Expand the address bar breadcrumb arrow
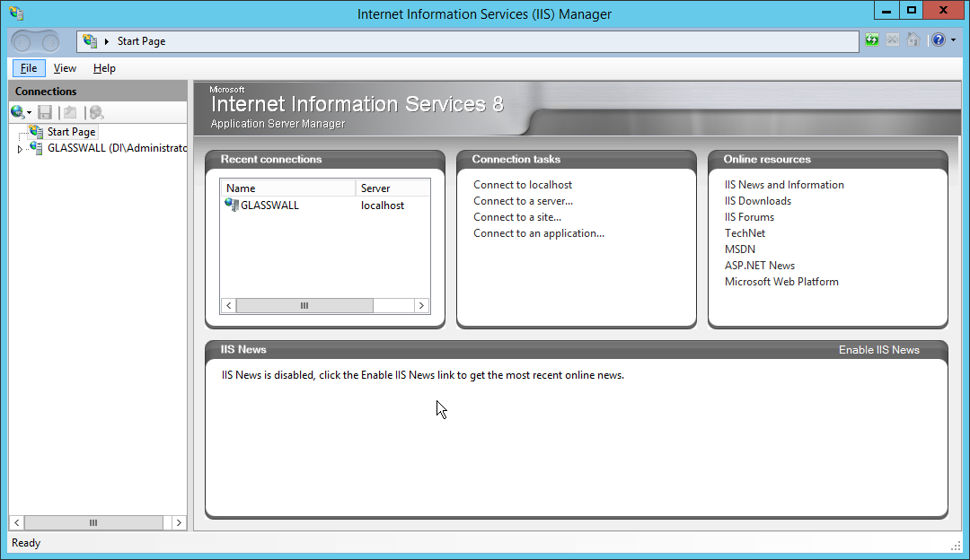The image size is (970, 560). [x=108, y=41]
